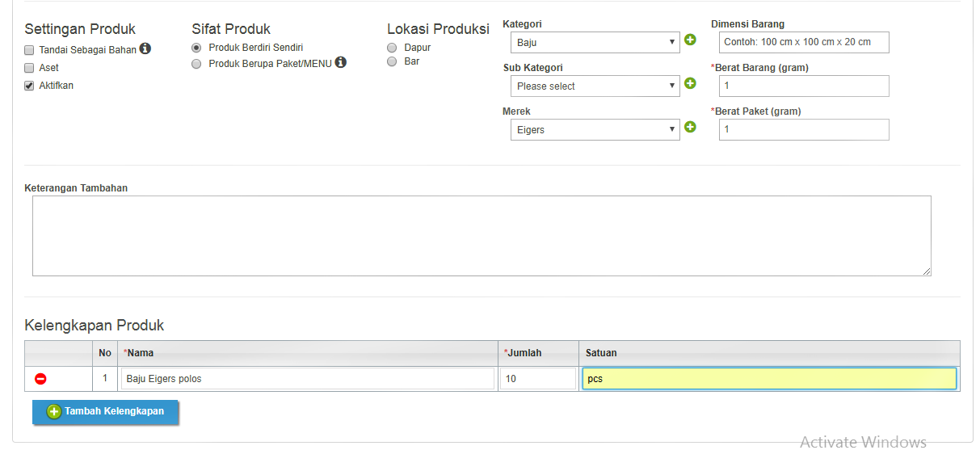Viewport: 980px width, 450px height.
Task: Click info icon beside Produk Berupa Paket/MENU
Action: coord(341,62)
